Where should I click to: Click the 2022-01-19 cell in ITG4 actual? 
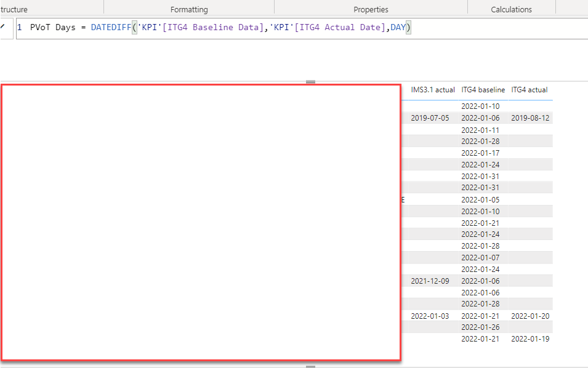tap(530, 339)
